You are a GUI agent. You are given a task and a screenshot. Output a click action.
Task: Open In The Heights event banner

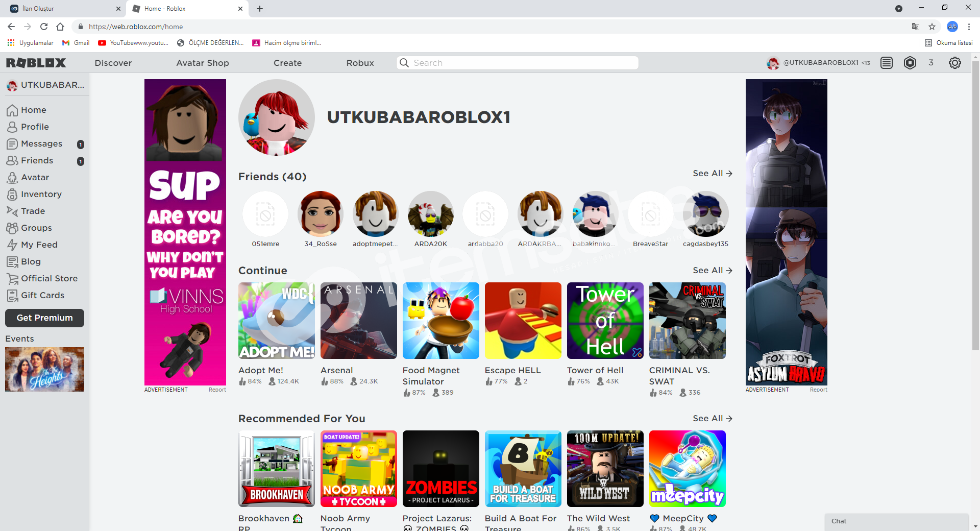pyautogui.click(x=44, y=369)
